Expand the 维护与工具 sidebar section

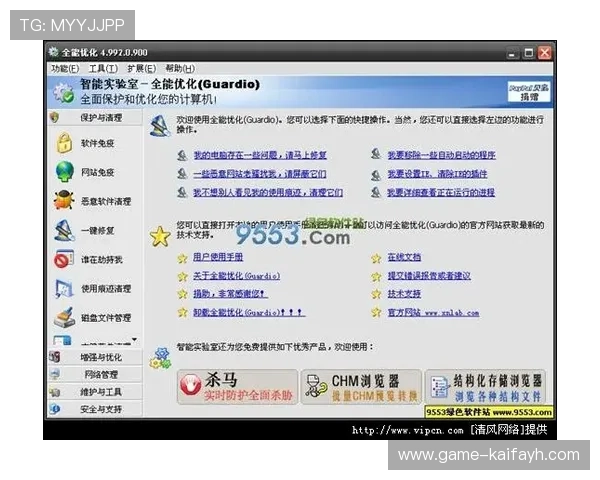pyautogui.click(x=95, y=392)
